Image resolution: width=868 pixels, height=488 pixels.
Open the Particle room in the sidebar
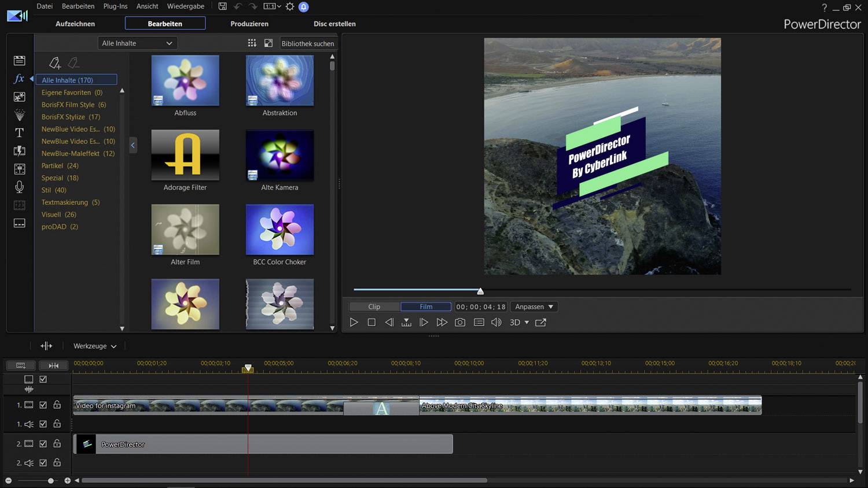pos(19,114)
